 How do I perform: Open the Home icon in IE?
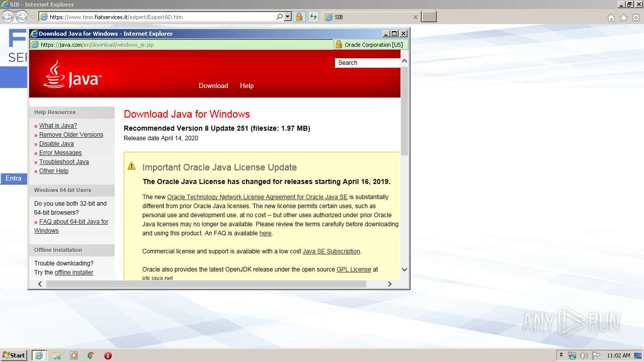[611, 18]
